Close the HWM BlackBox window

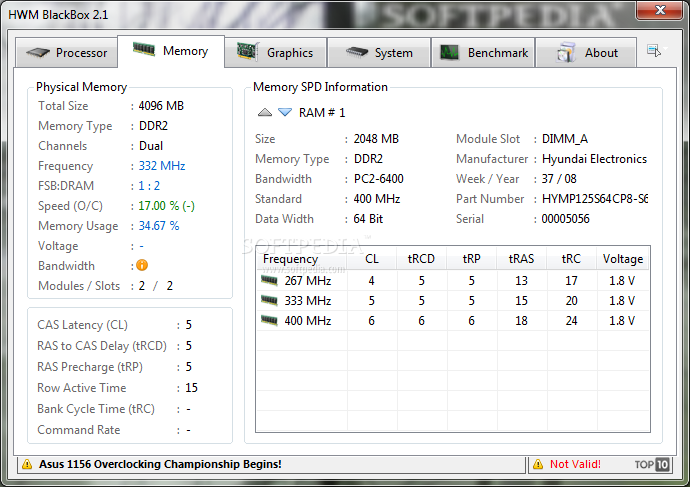tap(660, 10)
